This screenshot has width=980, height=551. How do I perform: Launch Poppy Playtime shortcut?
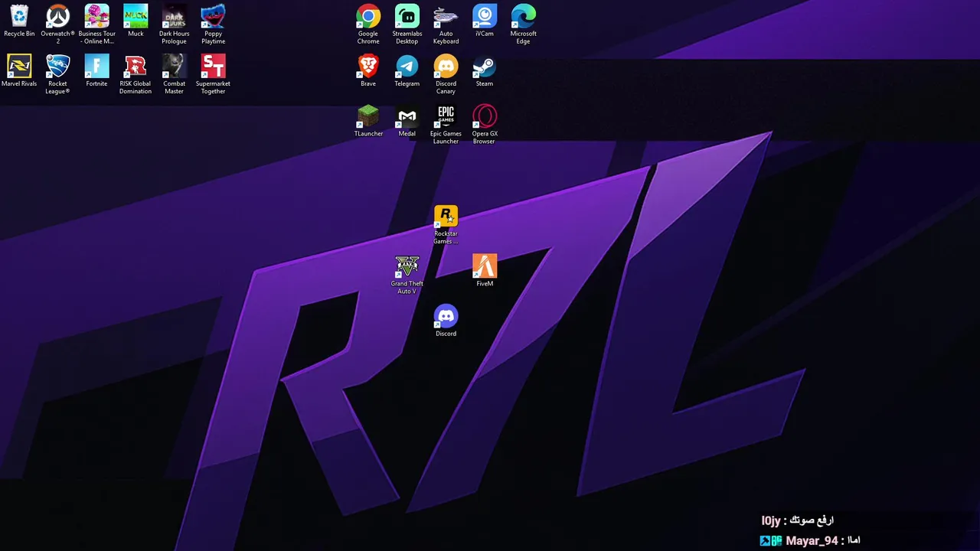[213, 24]
